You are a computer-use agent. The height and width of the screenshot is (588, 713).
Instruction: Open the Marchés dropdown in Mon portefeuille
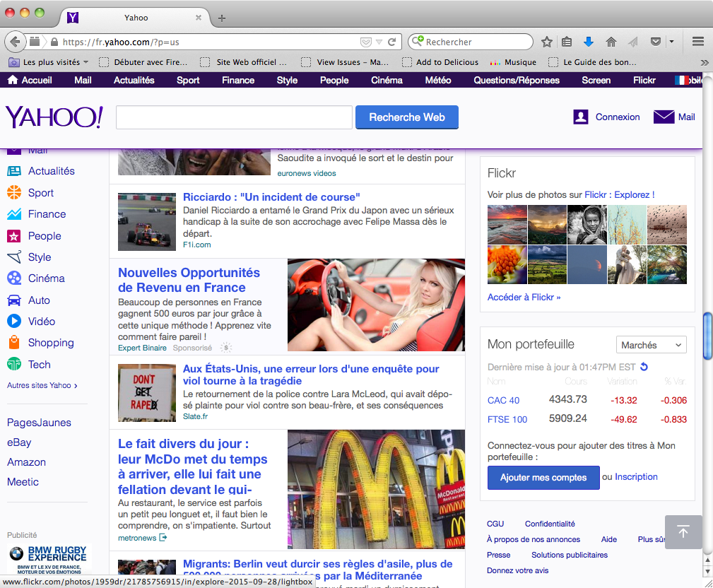pos(651,345)
